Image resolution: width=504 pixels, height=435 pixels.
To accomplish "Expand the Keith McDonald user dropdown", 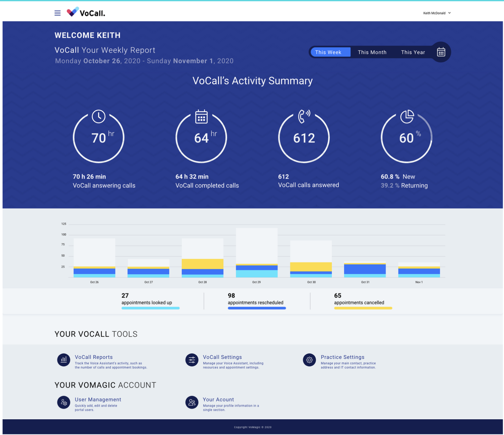I will coord(437,13).
